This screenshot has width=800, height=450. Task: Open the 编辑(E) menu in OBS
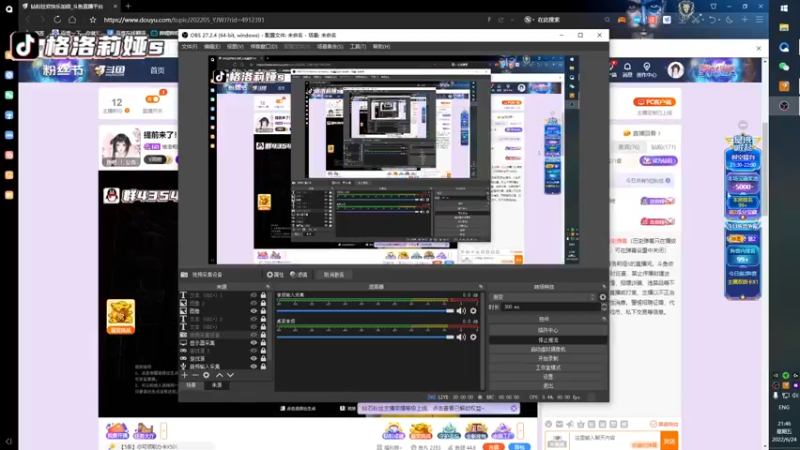point(212,46)
